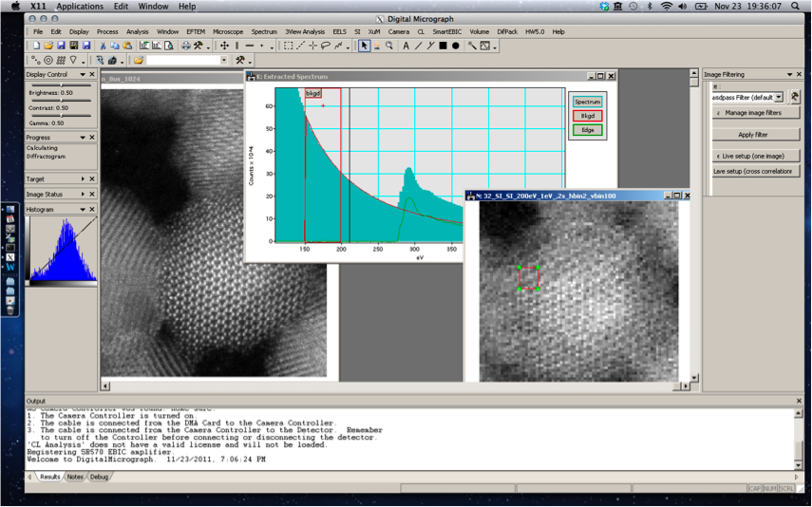
Task: Select the line ROI tool
Action: coord(300,47)
